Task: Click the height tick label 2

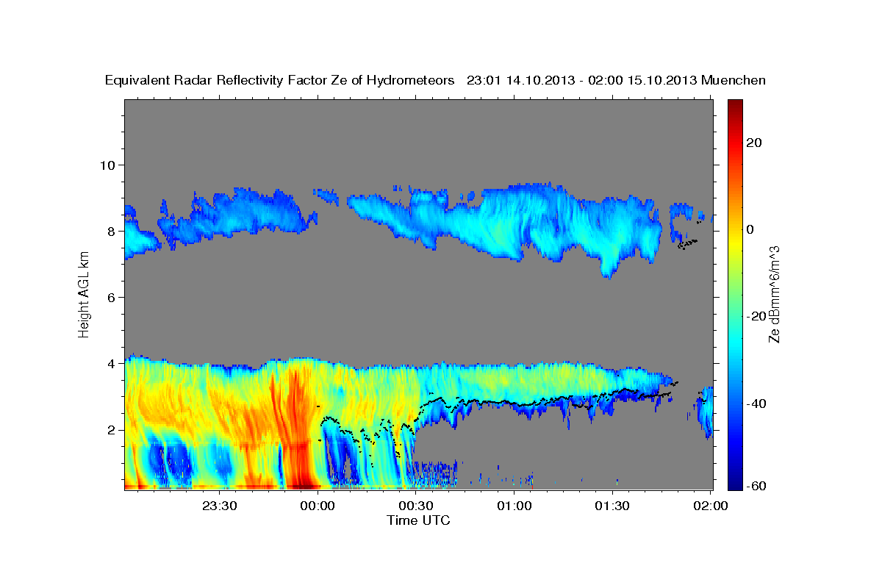Action: point(112,429)
